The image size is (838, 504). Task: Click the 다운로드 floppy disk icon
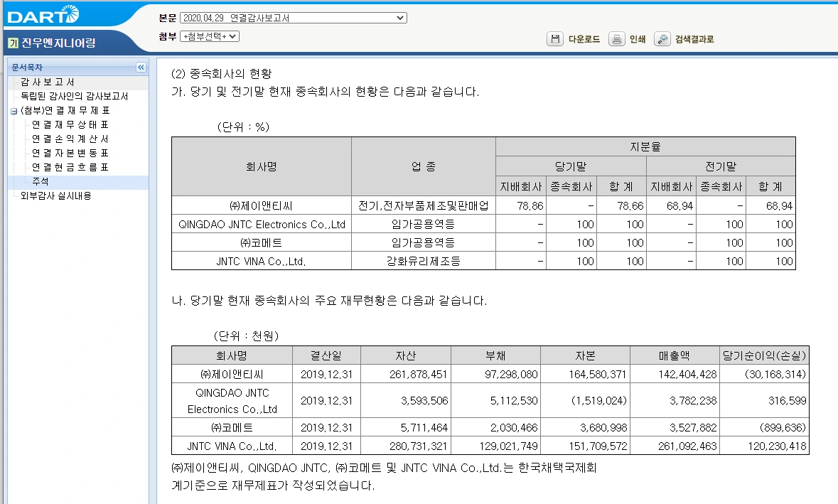(x=554, y=39)
